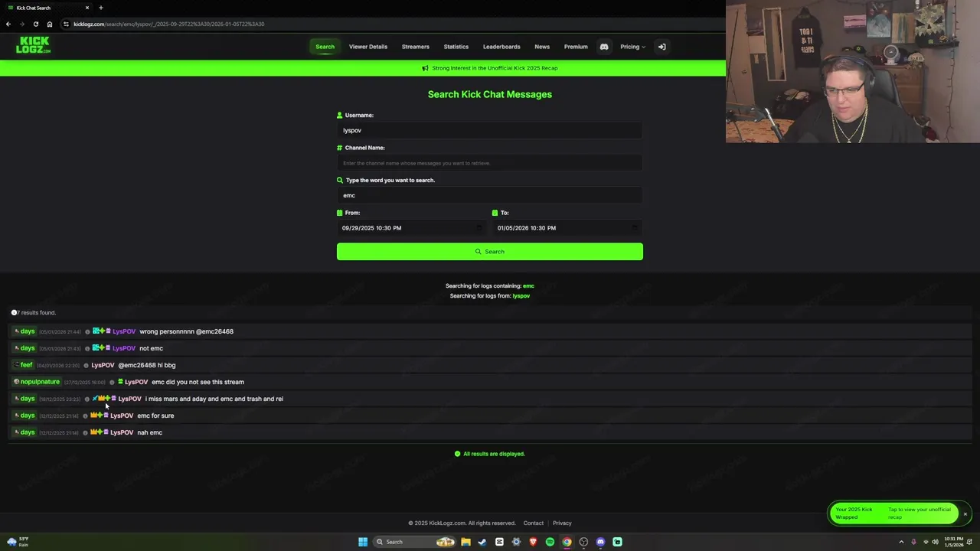The image size is (980, 551).
Task: Open the From date calendar picker
Action: coord(480,228)
